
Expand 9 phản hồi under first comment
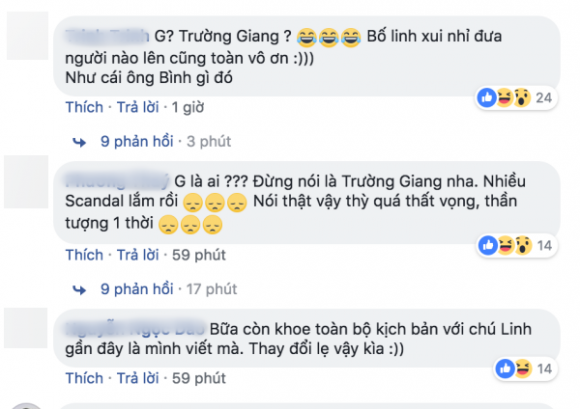click(137, 141)
